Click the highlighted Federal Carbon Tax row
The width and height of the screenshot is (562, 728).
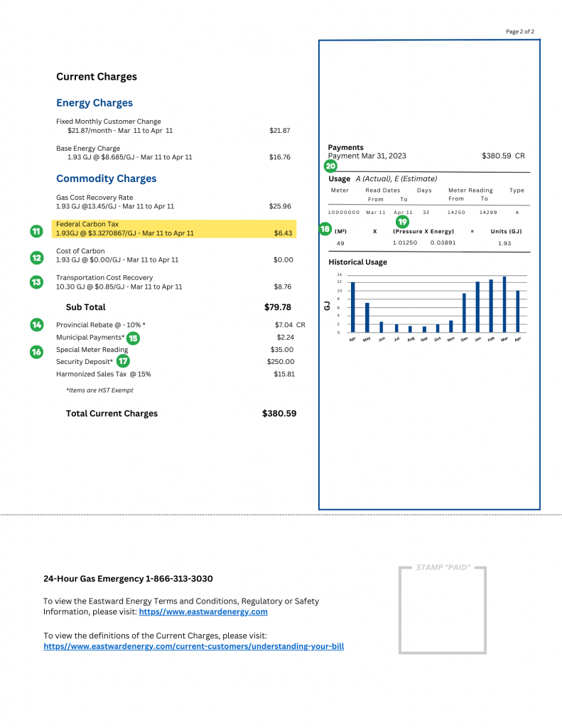[174, 229]
